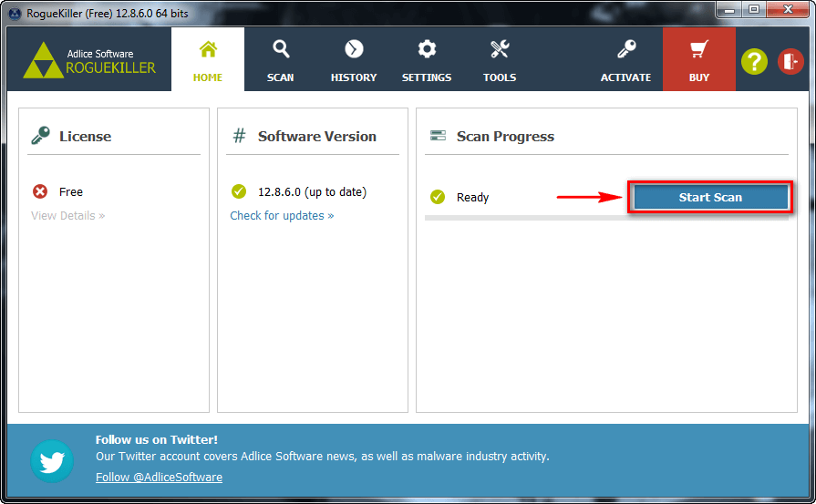Click the Scan Progress header icon
The width and height of the screenshot is (816, 504).
pyautogui.click(x=438, y=136)
